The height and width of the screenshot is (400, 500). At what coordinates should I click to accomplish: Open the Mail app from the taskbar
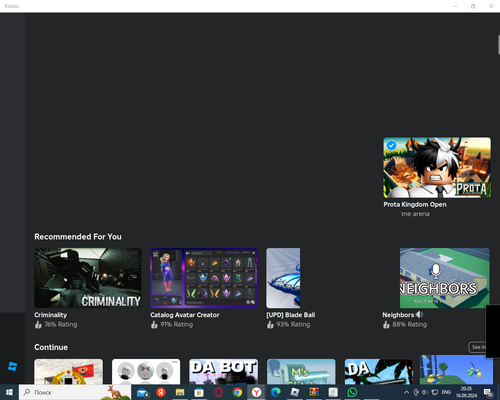(x=143, y=392)
